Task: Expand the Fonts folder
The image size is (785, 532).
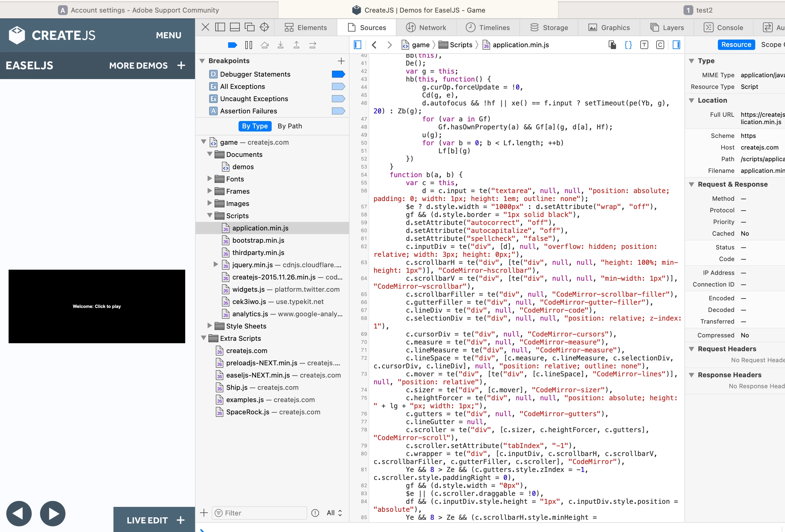Action: tap(209, 179)
